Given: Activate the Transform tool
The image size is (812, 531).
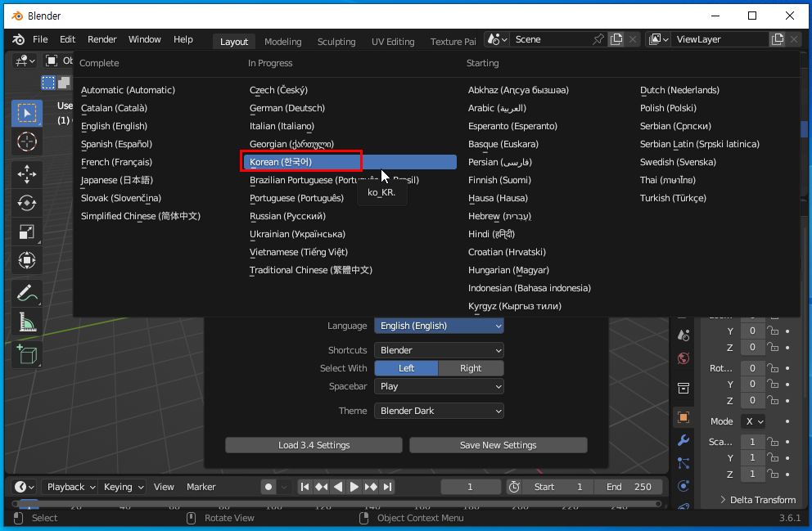Looking at the screenshot, I should [27, 260].
